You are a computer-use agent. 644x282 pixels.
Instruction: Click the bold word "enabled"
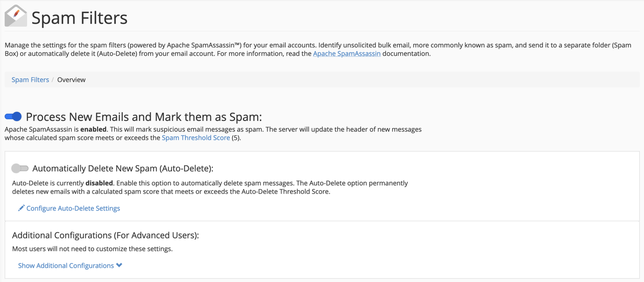[93, 129]
